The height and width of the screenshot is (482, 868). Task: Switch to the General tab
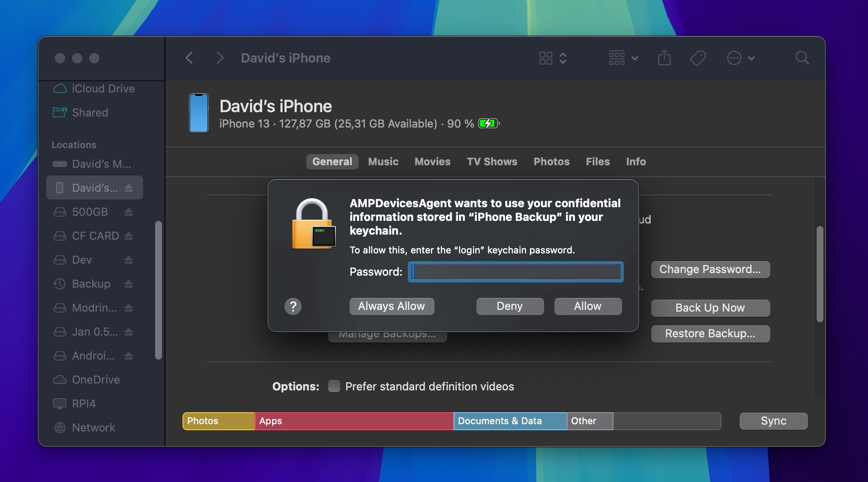pyautogui.click(x=332, y=161)
